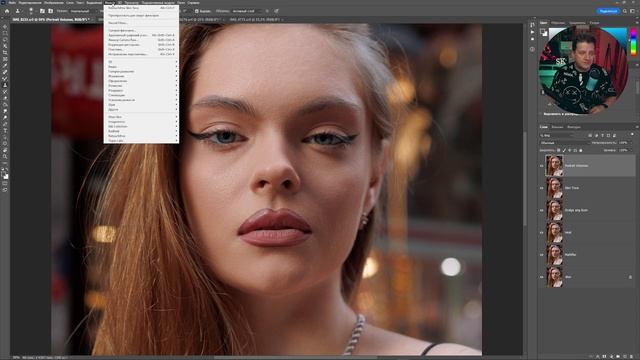
Task: Click foreground/background swatch in Color panel
Action: 544,32
